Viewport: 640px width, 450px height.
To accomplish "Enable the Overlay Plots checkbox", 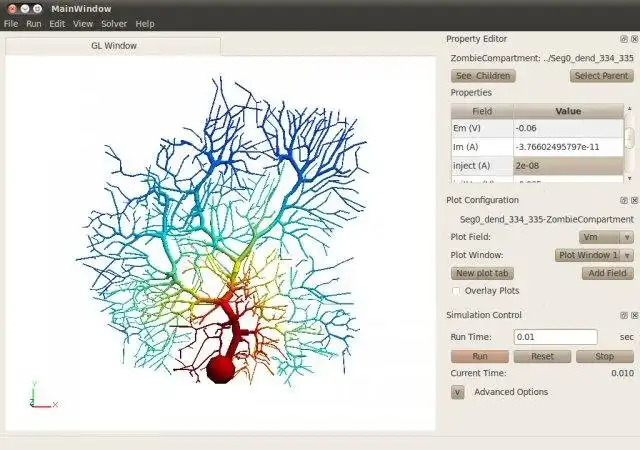I will click(x=456, y=291).
